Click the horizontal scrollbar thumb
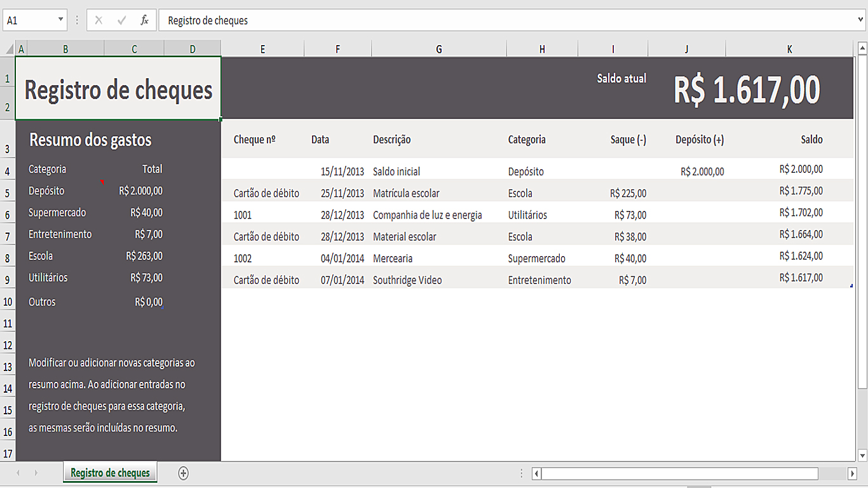The image size is (868, 488). pyautogui.click(x=680, y=473)
